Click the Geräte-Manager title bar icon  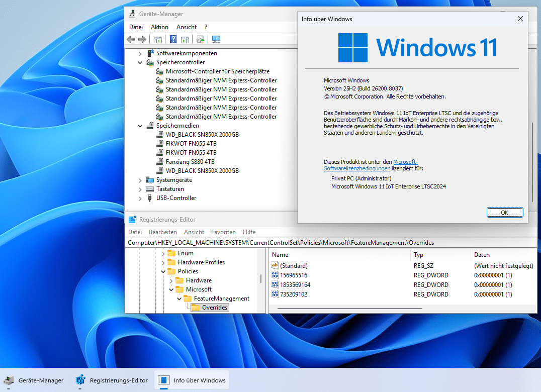point(132,14)
